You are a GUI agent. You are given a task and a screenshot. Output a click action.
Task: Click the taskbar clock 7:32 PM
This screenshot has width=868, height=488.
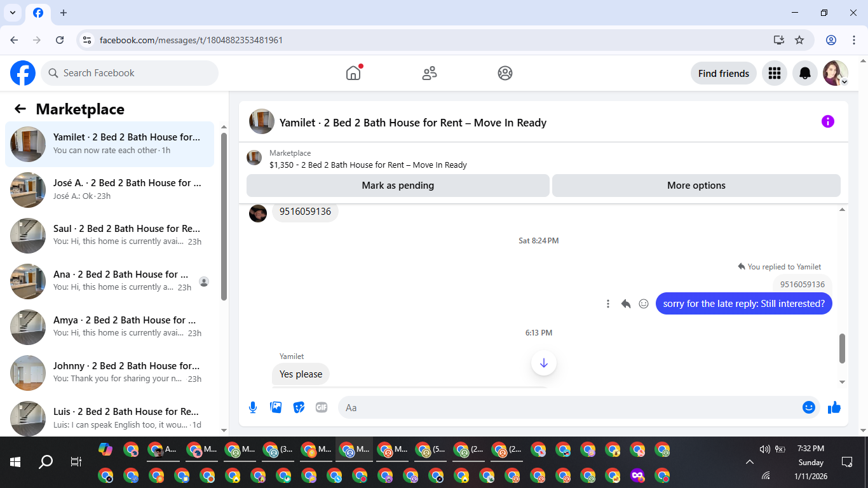click(x=811, y=449)
